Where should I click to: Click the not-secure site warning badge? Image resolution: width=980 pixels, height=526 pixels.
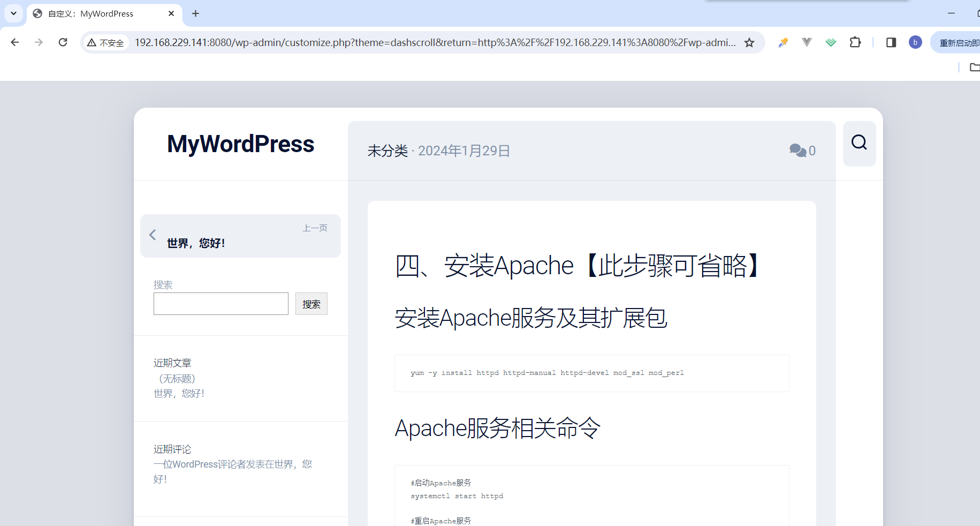click(106, 42)
